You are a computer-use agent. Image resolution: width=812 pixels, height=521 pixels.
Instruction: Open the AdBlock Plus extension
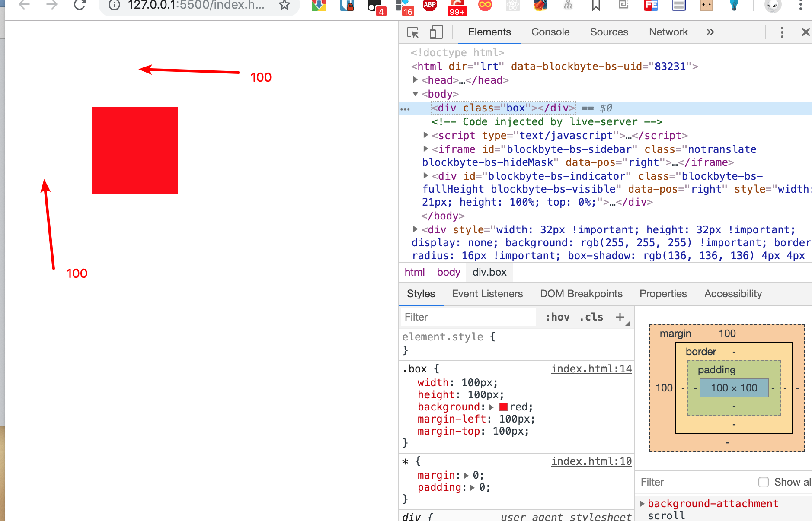[x=430, y=5]
